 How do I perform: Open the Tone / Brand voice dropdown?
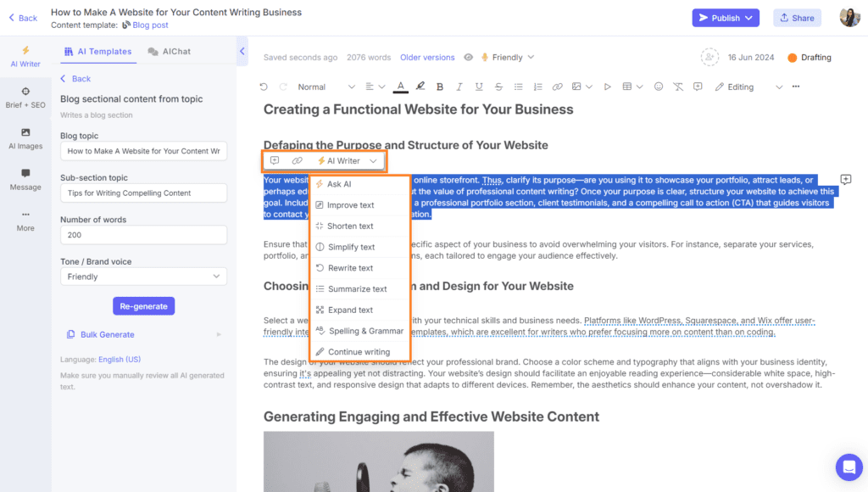pos(143,277)
